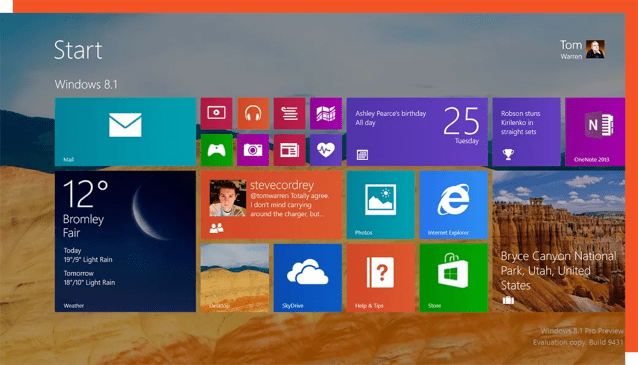Open the Mail tile
The height and width of the screenshot is (365, 638).
pos(125,132)
